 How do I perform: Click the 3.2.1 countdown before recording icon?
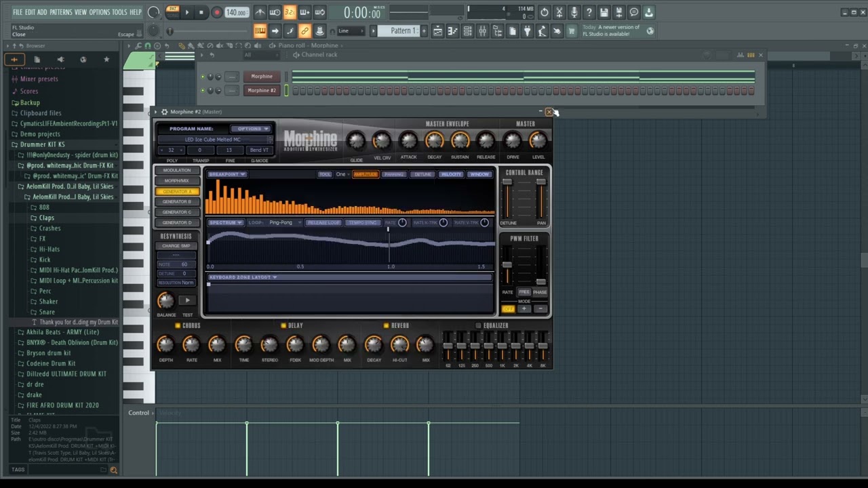(x=290, y=12)
